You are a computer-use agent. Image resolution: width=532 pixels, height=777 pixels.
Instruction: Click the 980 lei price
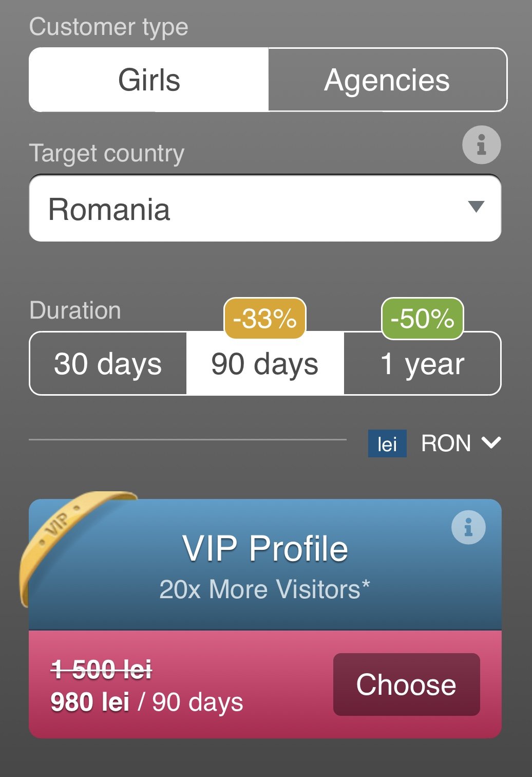90,702
